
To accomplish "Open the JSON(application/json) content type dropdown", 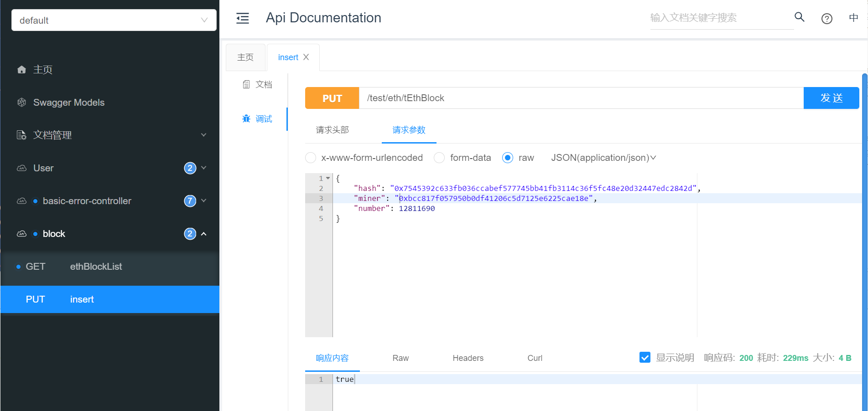I will point(603,158).
